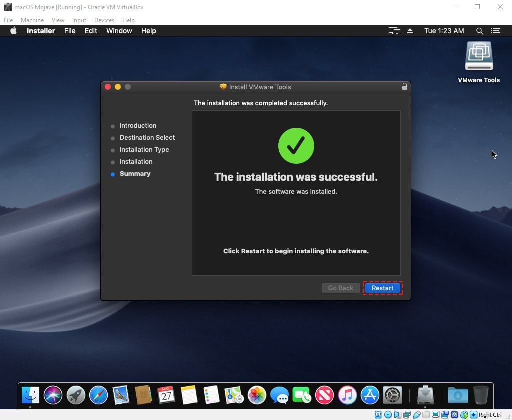The height and width of the screenshot is (420, 512).
Task: Launch the App Store from the Dock
Action: [370, 395]
